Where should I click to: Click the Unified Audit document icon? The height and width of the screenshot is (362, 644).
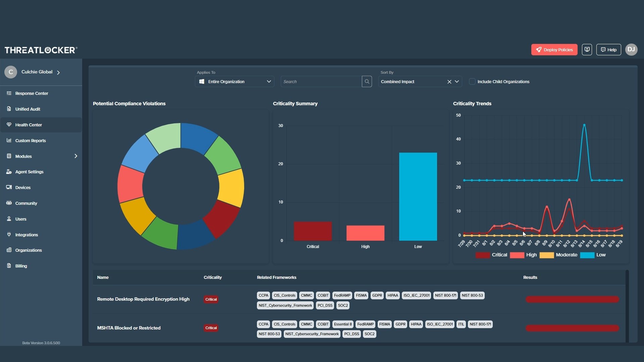(x=9, y=109)
